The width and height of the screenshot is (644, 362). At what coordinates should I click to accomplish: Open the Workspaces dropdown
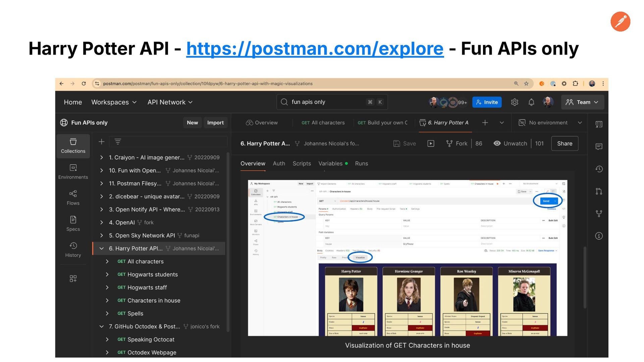click(x=114, y=102)
